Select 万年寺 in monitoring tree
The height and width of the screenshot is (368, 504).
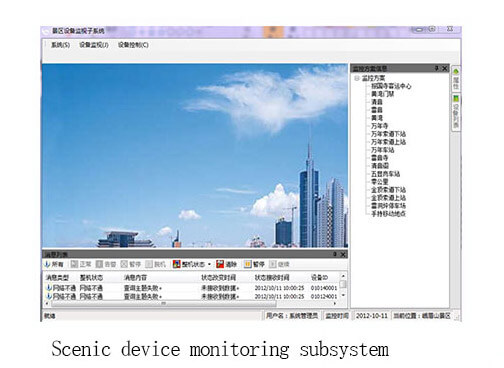(x=379, y=126)
